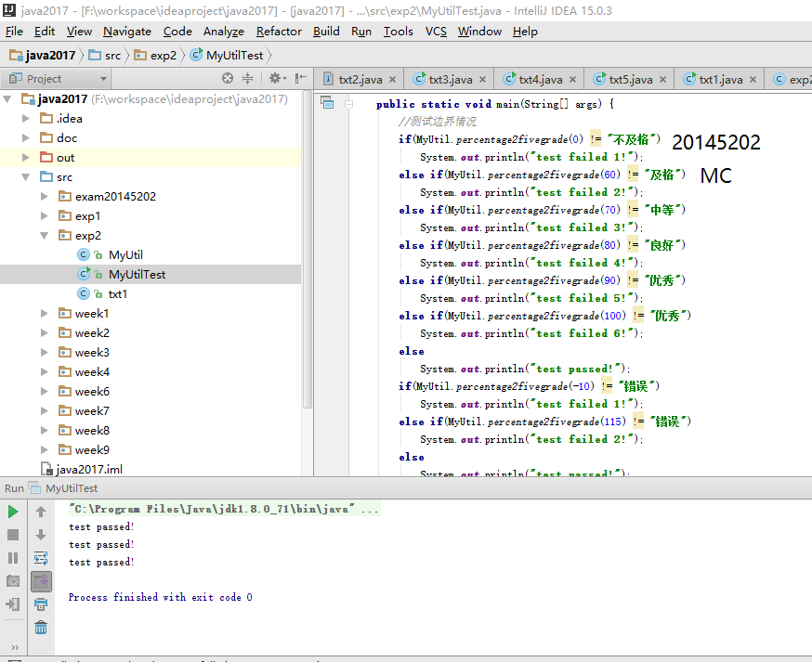Click the Scroll from Source target icon

click(228, 78)
